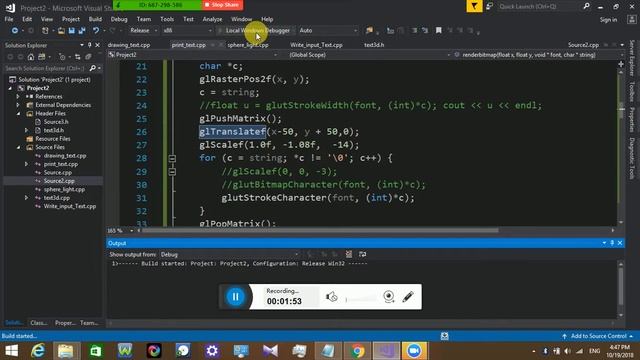Collapse the for loop code block
This screenshot has height=360, width=640.
click(x=172, y=158)
